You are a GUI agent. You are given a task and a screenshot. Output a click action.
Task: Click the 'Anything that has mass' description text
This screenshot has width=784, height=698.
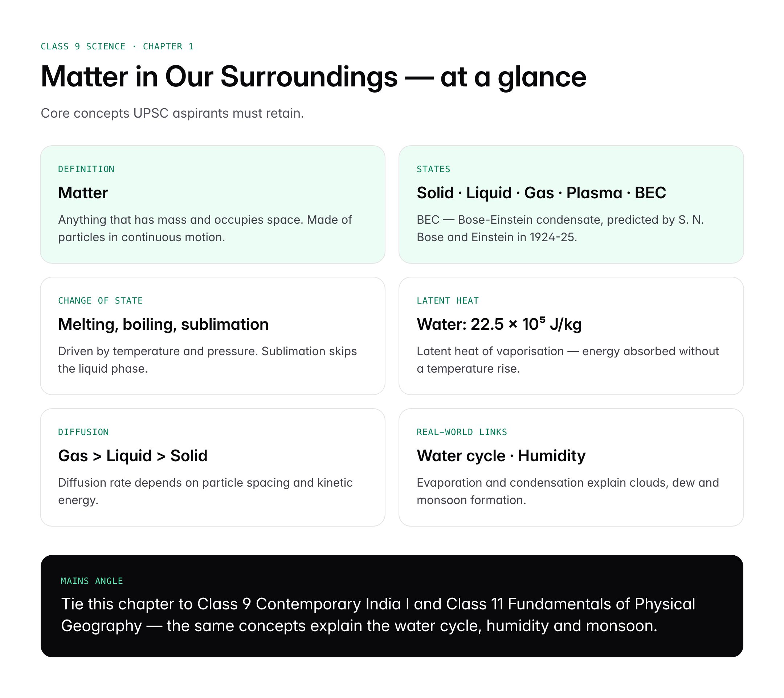coord(205,228)
